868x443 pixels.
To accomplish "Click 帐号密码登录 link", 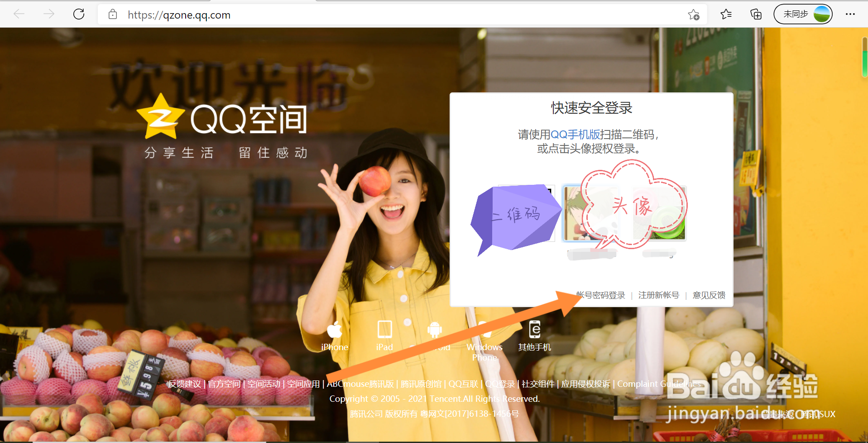I will click(600, 295).
